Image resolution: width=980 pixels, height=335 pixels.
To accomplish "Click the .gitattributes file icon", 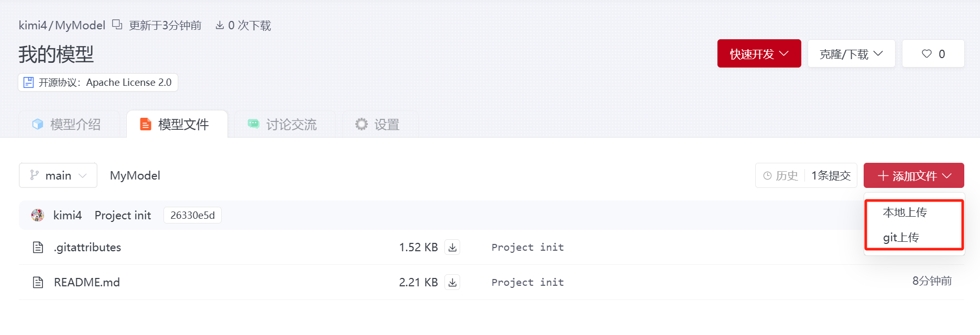I will coord(38,247).
